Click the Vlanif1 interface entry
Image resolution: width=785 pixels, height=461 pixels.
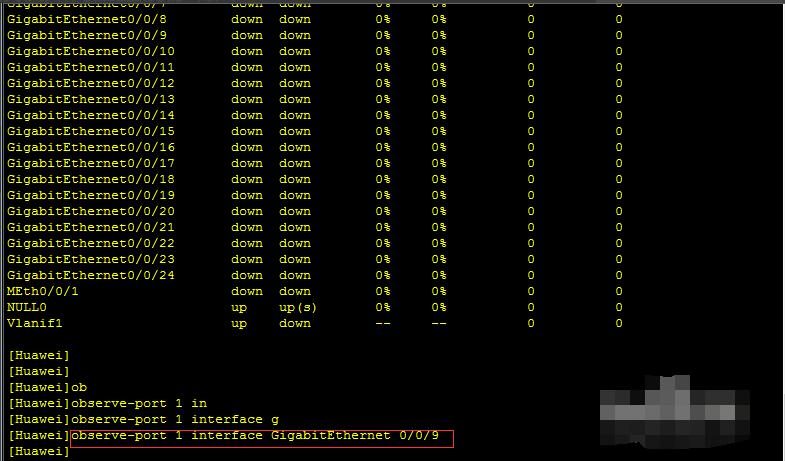coord(35,323)
